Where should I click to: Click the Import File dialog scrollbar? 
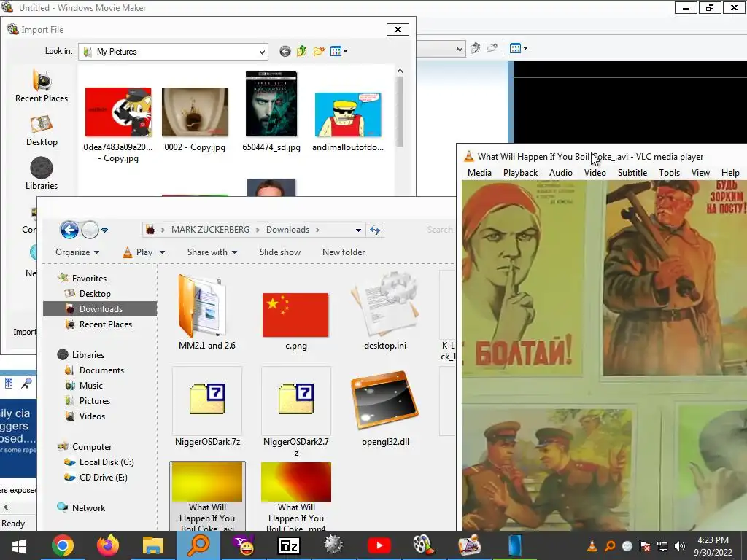coord(400,112)
